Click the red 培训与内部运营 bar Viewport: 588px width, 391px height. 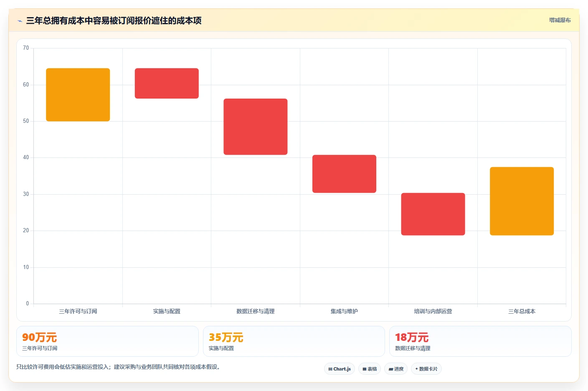pos(433,214)
